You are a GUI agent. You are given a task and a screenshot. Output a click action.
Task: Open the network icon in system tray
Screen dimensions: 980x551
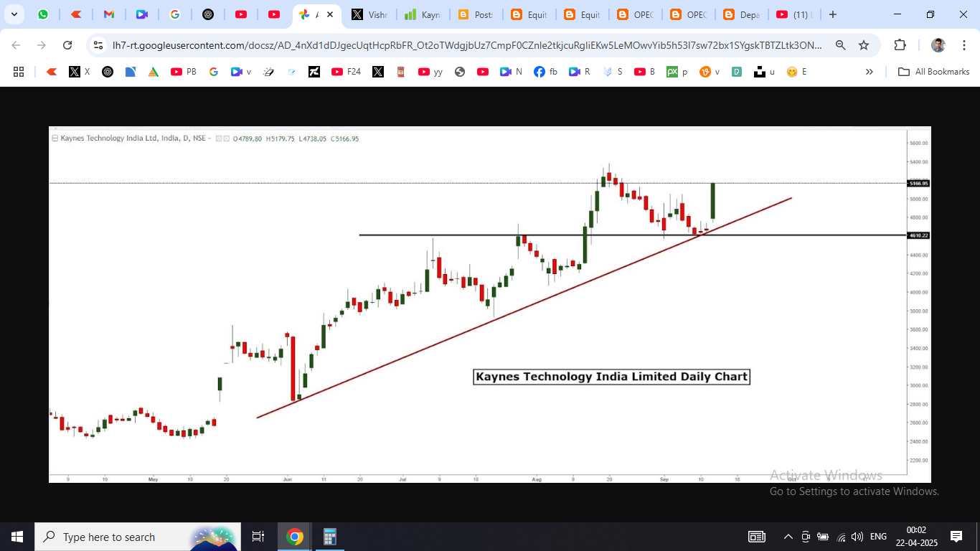pyautogui.click(x=841, y=537)
